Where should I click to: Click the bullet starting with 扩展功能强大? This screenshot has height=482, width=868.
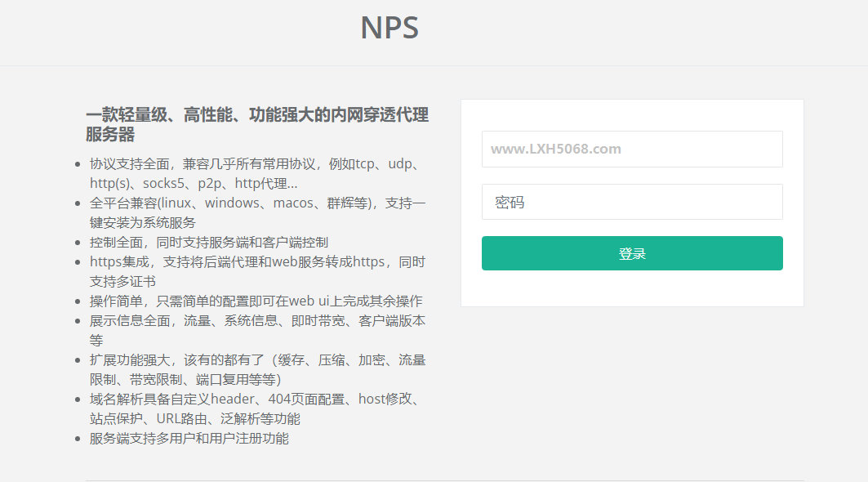pos(257,369)
